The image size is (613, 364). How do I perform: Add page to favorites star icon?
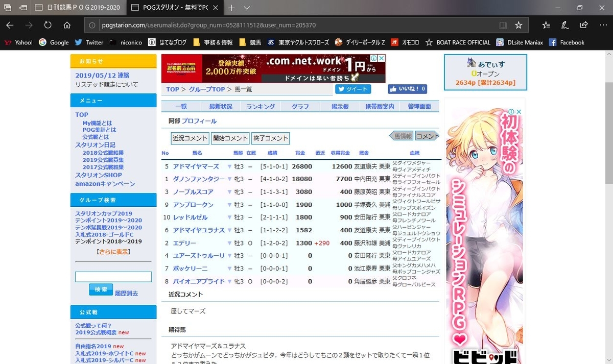point(518,25)
